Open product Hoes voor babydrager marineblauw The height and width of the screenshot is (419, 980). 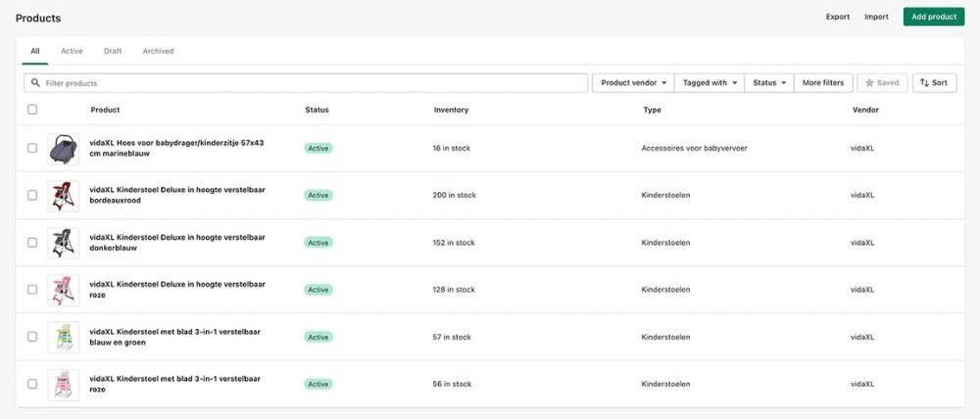point(176,148)
